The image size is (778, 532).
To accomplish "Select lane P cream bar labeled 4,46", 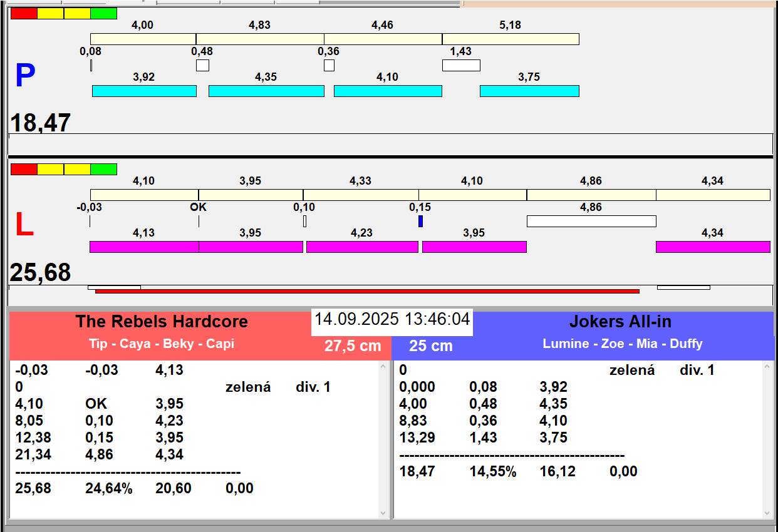I will coord(383,39).
